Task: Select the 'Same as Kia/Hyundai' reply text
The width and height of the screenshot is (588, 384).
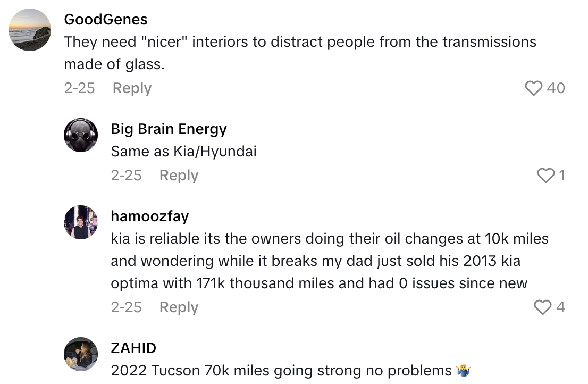Action: (183, 152)
